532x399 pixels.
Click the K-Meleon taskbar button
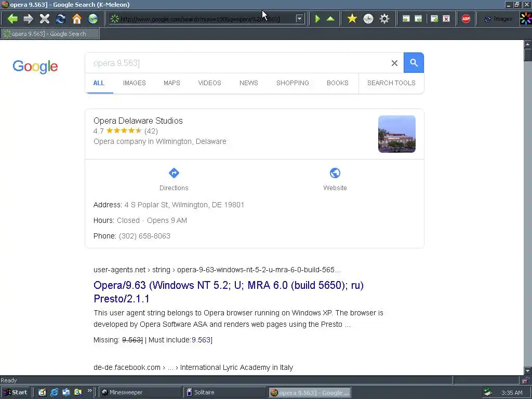310,393
